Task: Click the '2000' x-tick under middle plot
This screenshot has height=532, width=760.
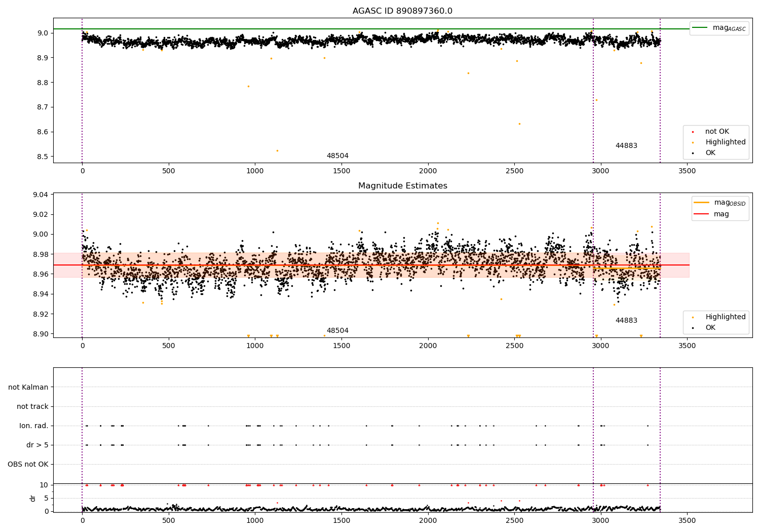Action: pyautogui.click(x=428, y=346)
